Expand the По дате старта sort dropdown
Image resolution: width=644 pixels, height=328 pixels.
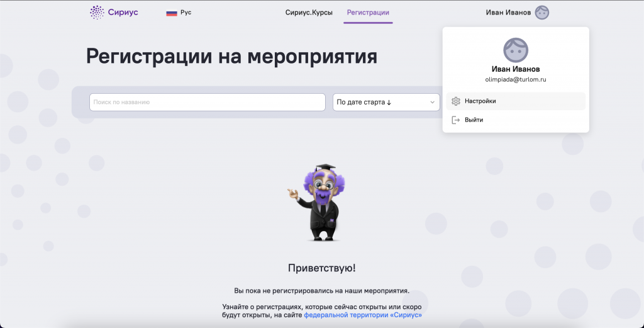point(386,103)
